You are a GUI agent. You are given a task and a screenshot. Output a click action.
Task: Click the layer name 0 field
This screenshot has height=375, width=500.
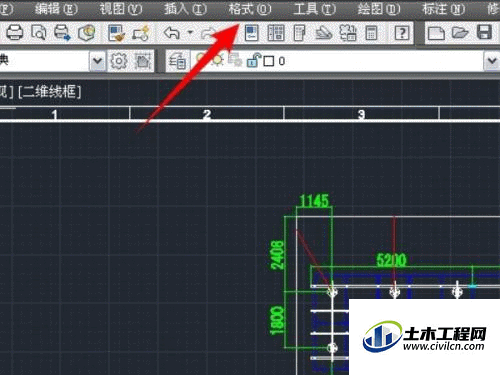coord(282,61)
